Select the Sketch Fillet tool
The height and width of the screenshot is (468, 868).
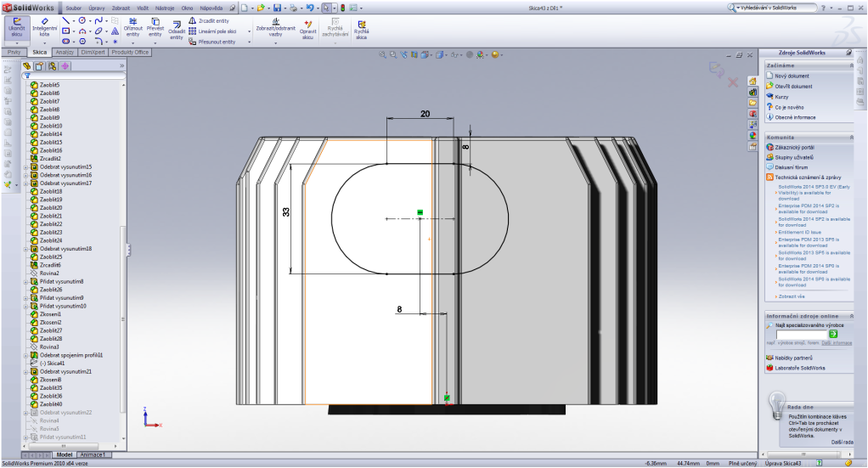[98, 42]
